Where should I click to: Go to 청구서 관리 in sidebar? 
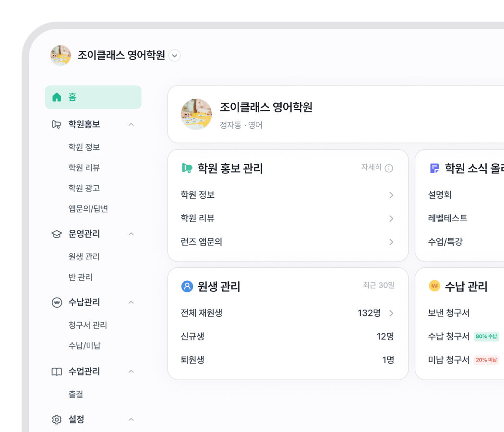click(88, 325)
